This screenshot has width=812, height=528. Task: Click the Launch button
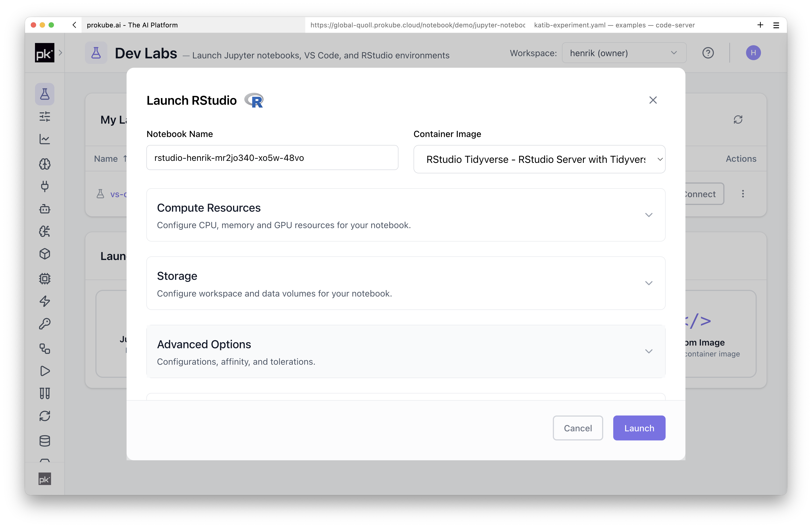click(x=639, y=428)
